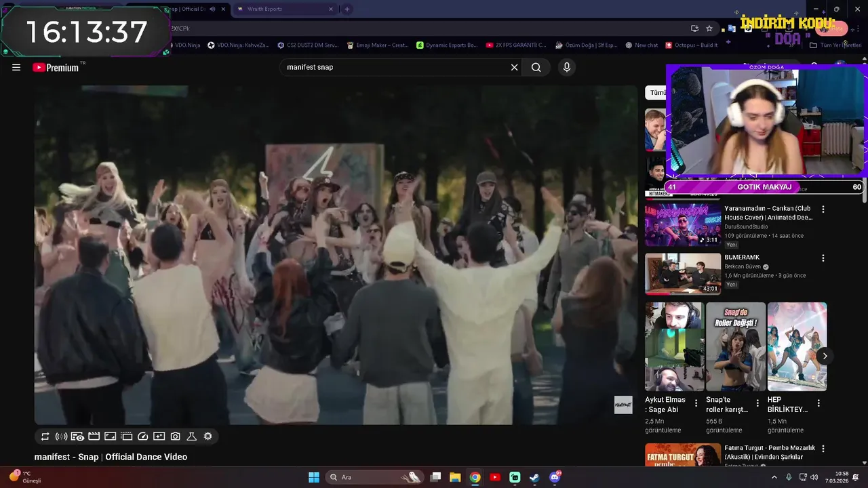
Task: Open 'Yaranamadım – Cankan' video thumbnail
Action: click(683, 224)
